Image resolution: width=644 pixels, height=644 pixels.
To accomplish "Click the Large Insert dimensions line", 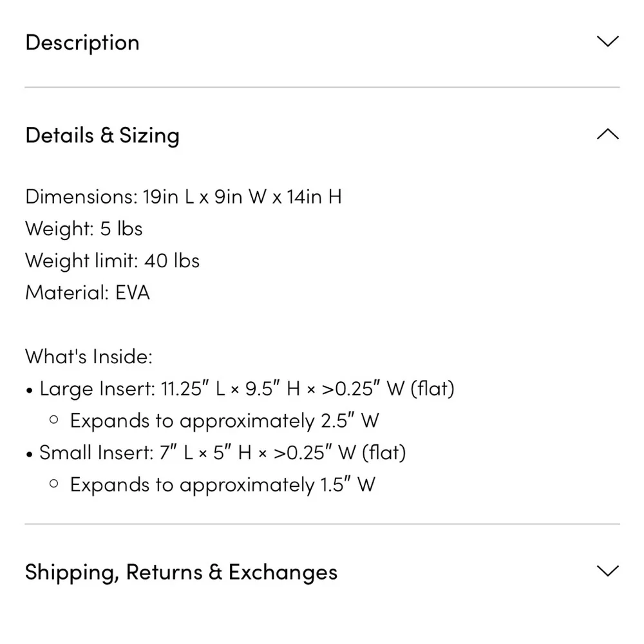I will [x=247, y=388].
